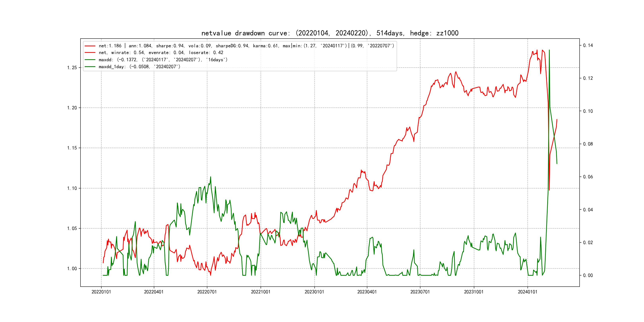The width and height of the screenshot is (644, 322).
Task: Click the 1.15 left y-axis tick label
Action: pyautogui.click(x=72, y=148)
